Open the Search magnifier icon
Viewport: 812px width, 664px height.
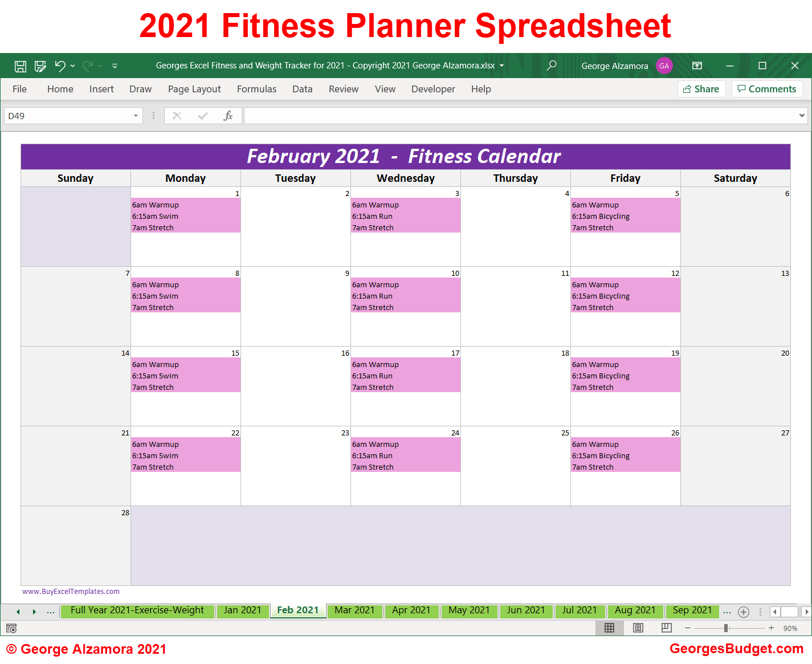pos(550,66)
